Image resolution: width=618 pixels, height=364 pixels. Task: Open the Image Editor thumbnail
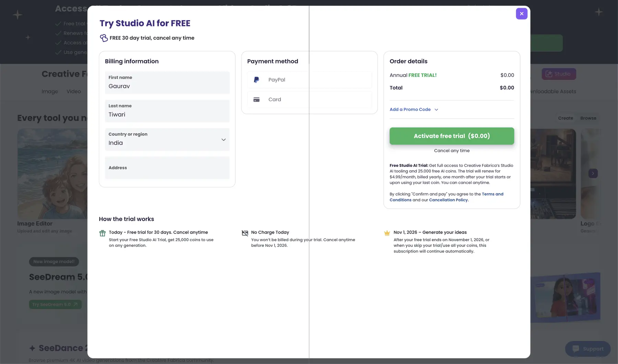click(x=52, y=174)
